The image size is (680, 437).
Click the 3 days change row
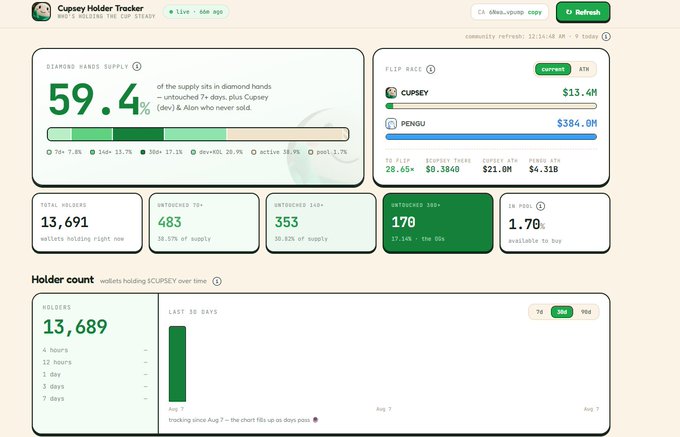tap(95, 386)
